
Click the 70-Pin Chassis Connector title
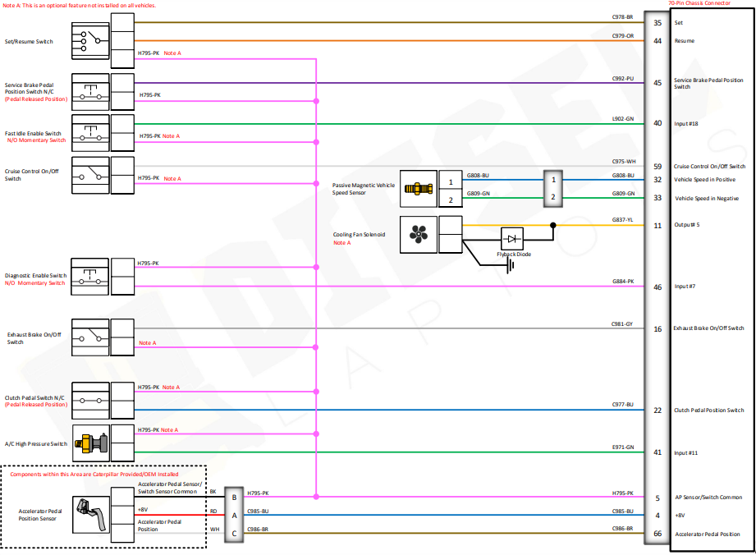click(x=699, y=4)
